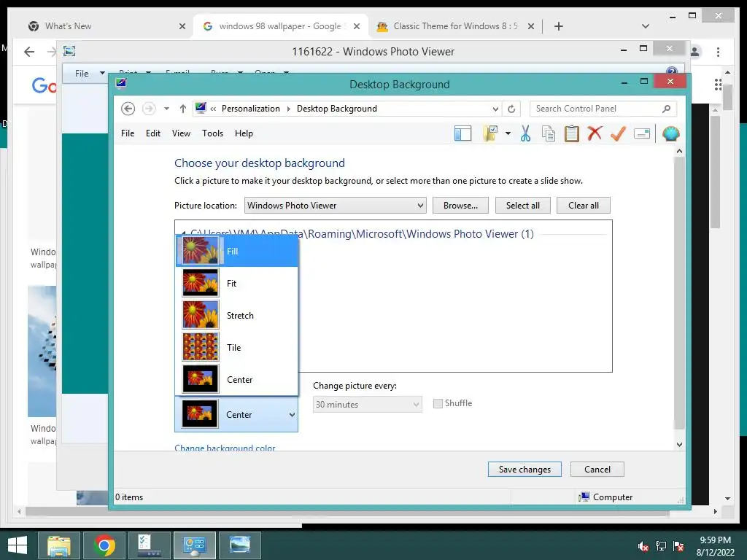This screenshot has height=560, width=747.
Task: Open File menu in Windows Photo Viewer
Action: 82,74
